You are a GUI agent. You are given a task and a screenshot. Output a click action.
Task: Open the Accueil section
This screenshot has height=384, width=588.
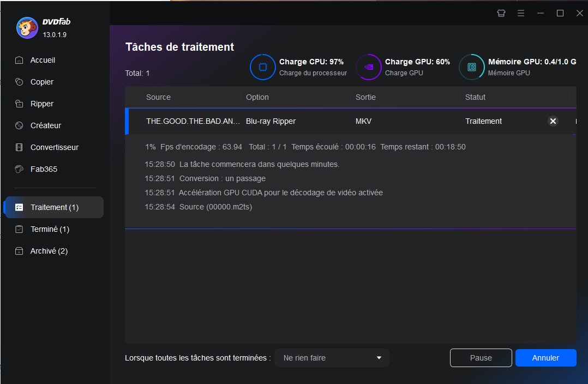[x=43, y=60]
